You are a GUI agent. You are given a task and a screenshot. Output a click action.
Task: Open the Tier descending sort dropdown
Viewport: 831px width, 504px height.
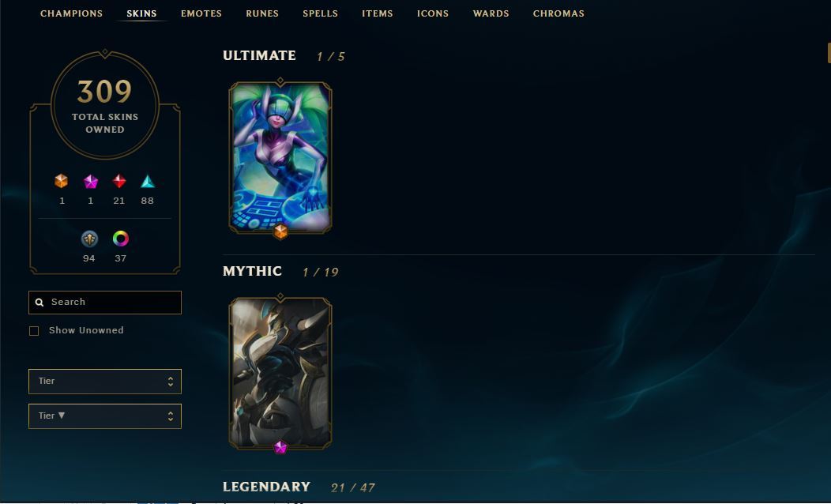click(x=105, y=416)
